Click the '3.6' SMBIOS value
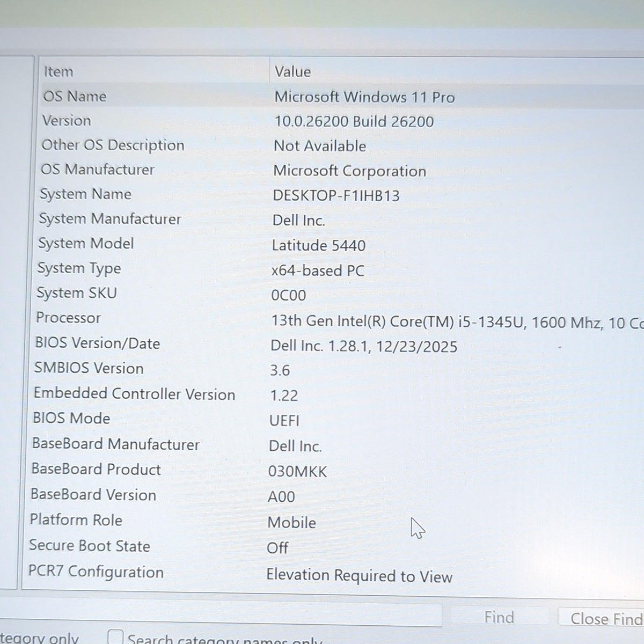Image resolution: width=644 pixels, height=644 pixels. (x=280, y=370)
